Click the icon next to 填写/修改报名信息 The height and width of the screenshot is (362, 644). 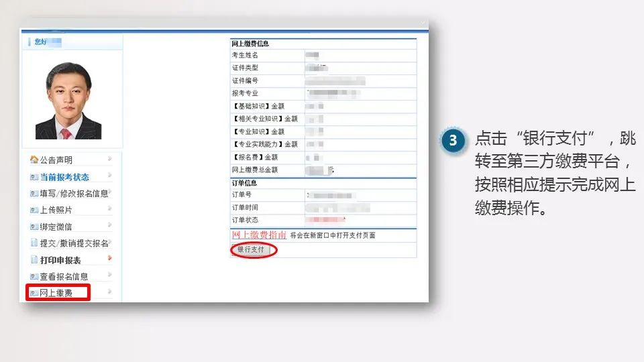coord(34,194)
